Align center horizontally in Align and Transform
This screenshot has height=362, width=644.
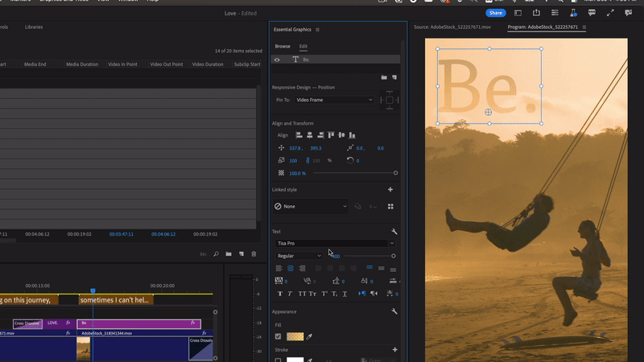pos(310,135)
